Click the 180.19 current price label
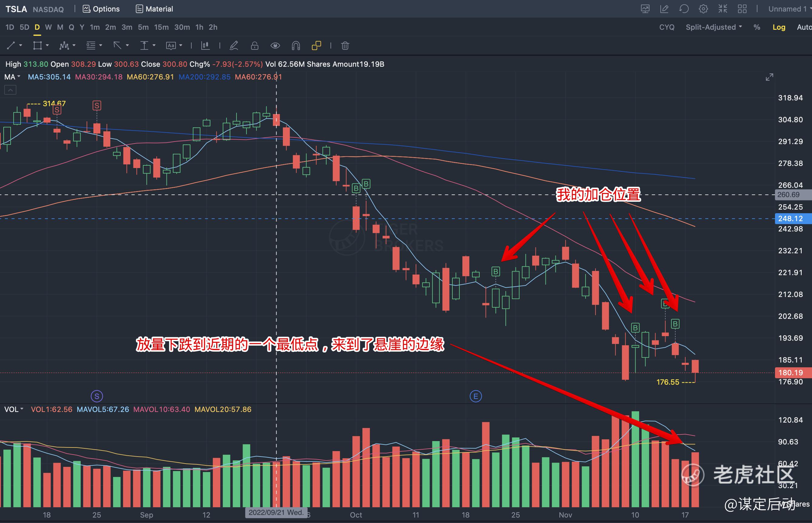The width and height of the screenshot is (812, 523). point(793,373)
